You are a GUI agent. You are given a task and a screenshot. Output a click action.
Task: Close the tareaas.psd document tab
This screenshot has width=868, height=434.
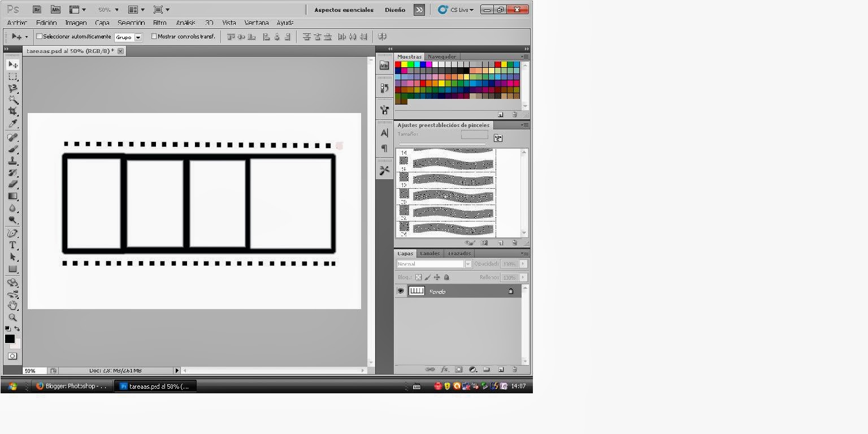coord(120,51)
